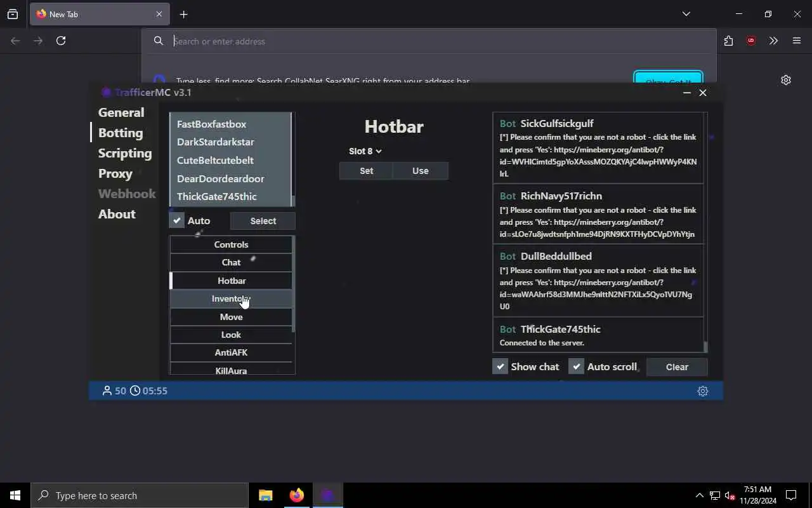Click the chat log scrollbar

coord(705,347)
